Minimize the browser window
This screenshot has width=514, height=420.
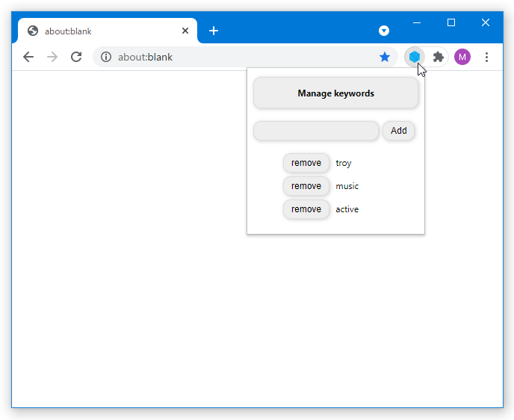[417, 22]
